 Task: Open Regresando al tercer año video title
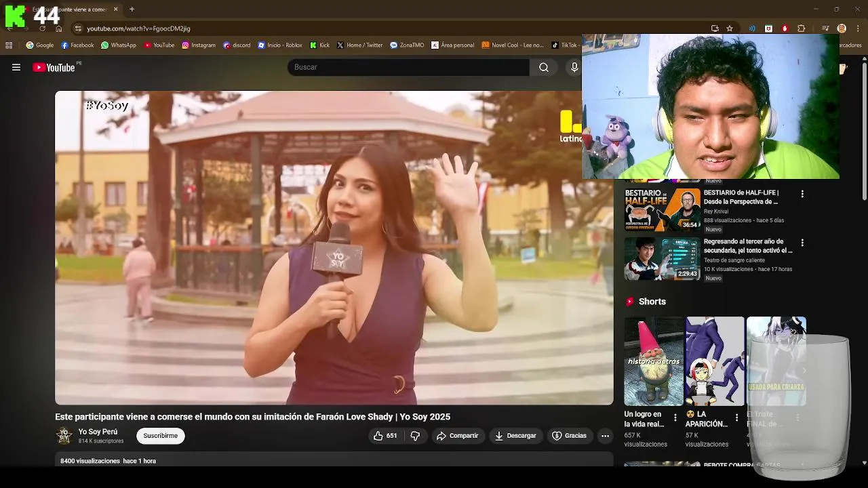pyautogui.click(x=748, y=246)
